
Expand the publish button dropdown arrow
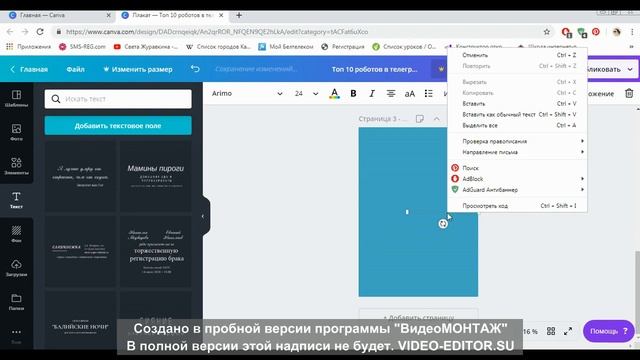(630, 69)
